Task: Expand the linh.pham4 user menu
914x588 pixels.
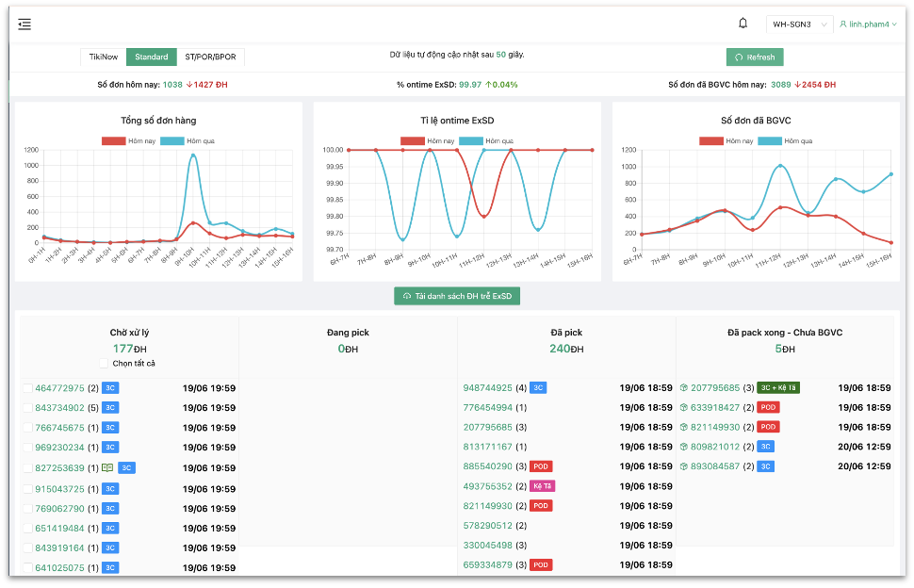Action: click(x=869, y=24)
